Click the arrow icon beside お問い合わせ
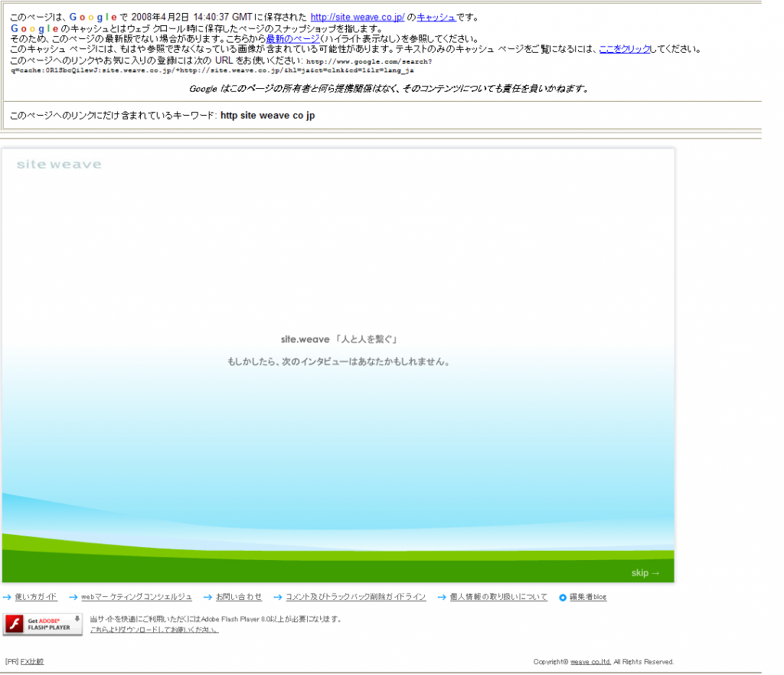 208,597
